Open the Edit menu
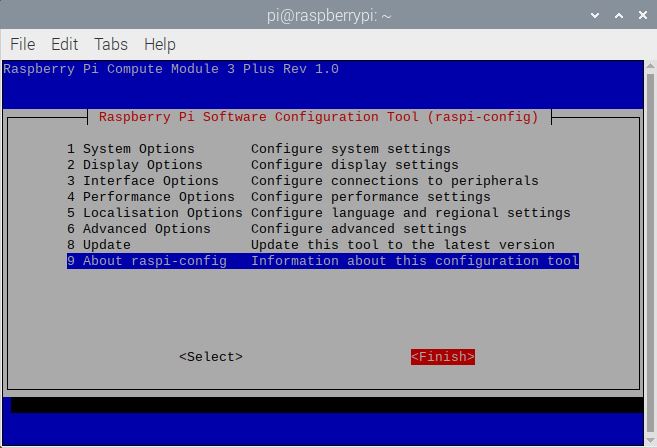The width and height of the screenshot is (657, 448). point(65,44)
